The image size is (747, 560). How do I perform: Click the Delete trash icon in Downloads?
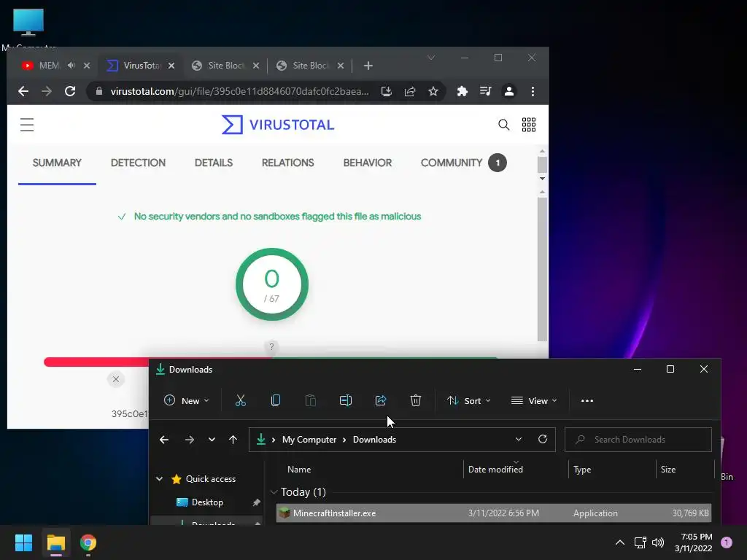[x=415, y=400]
